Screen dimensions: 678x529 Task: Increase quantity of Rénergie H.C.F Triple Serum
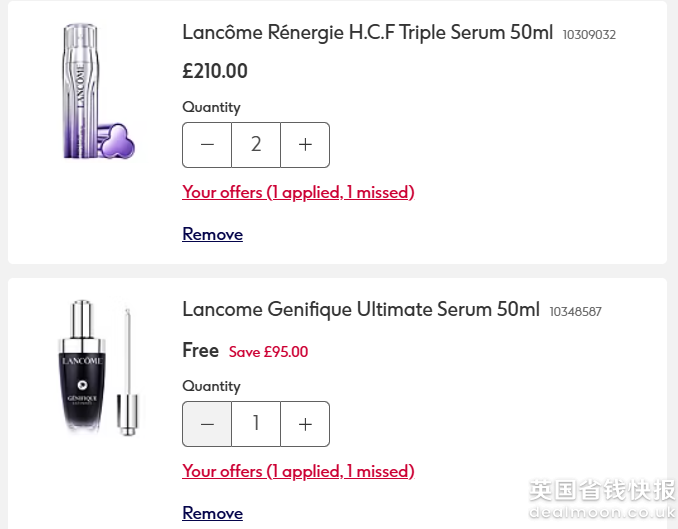[x=305, y=145]
